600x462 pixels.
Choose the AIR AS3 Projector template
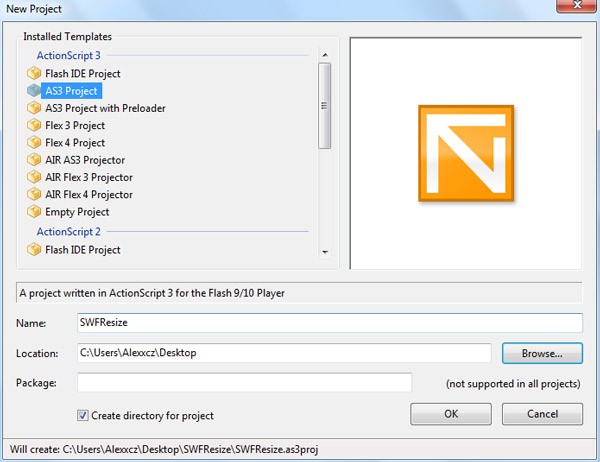(85, 160)
